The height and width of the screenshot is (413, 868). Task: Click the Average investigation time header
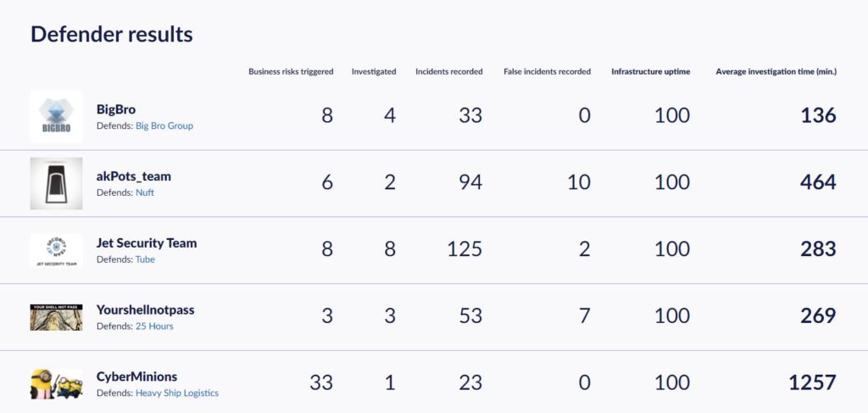coord(776,72)
